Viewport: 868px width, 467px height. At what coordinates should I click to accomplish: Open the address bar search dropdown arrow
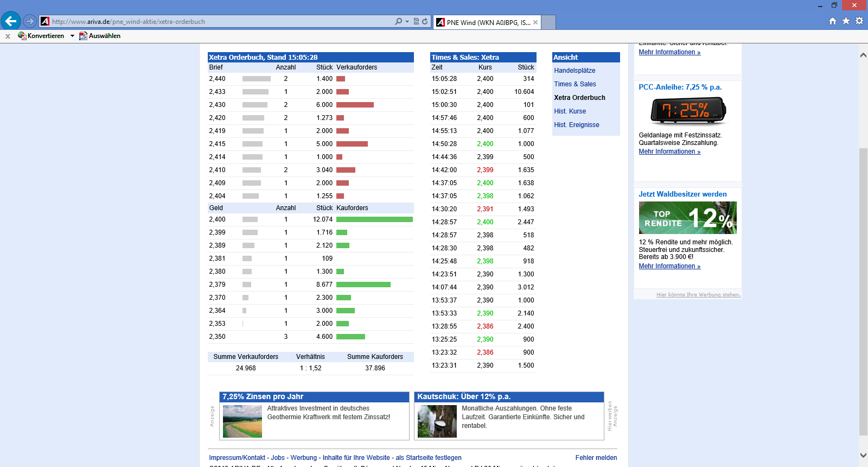coord(407,22)
